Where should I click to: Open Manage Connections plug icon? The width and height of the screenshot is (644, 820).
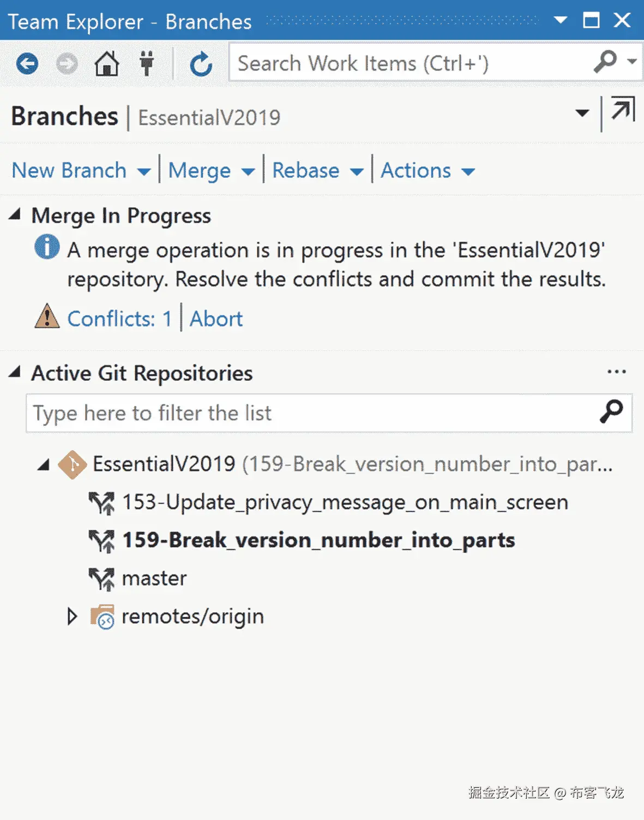point(146,64)
